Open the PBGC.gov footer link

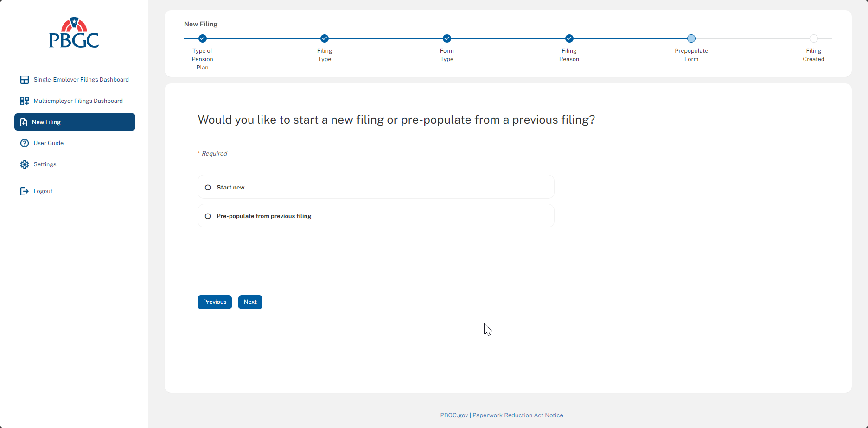(x=454, y=415)
